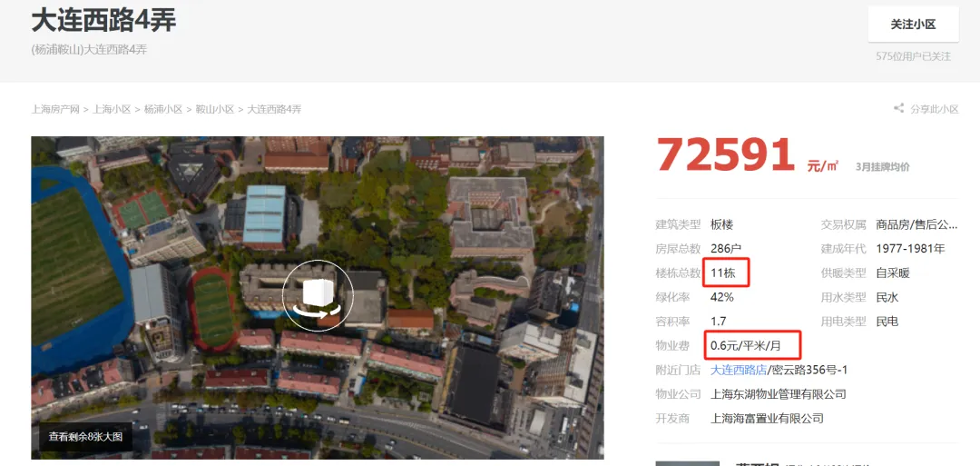Click the last breadcrumb 大连西路4弄
Viewport: 980px width, 466px height.
coord(274,109)
